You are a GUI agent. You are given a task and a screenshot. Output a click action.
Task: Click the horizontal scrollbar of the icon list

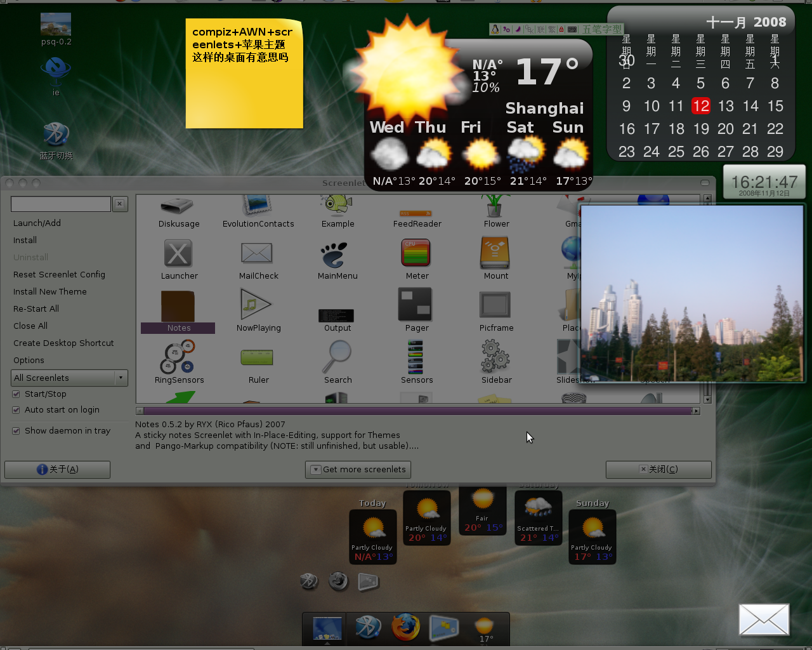click(x=417, y=411)
